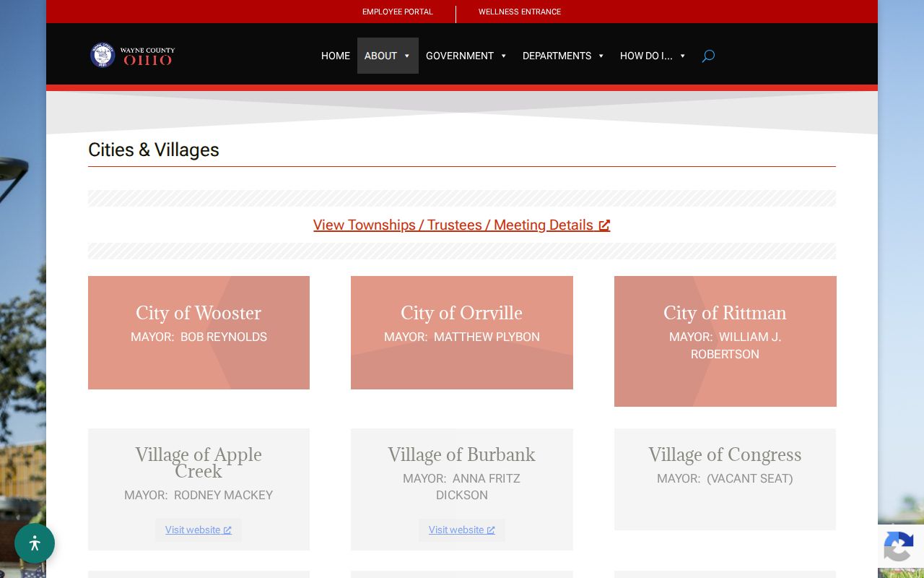Open the Wellness Entrance link
Image resolution: width=924 pixels, height=578 pixels.
(520, 12)
